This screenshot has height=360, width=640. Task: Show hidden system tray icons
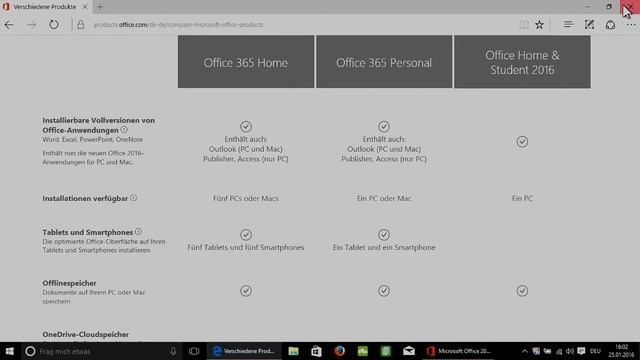tap(524, 351)
